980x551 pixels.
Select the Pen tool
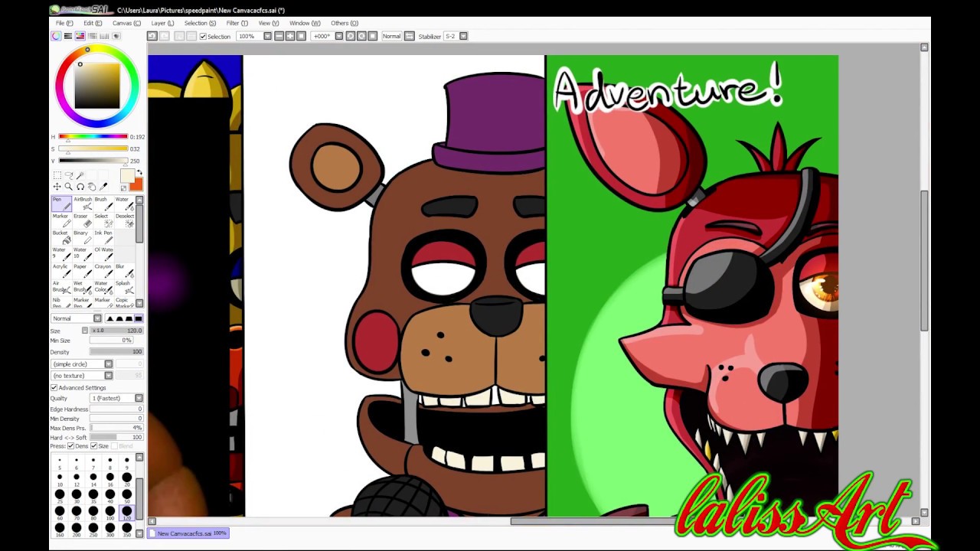tap(61, 204)
